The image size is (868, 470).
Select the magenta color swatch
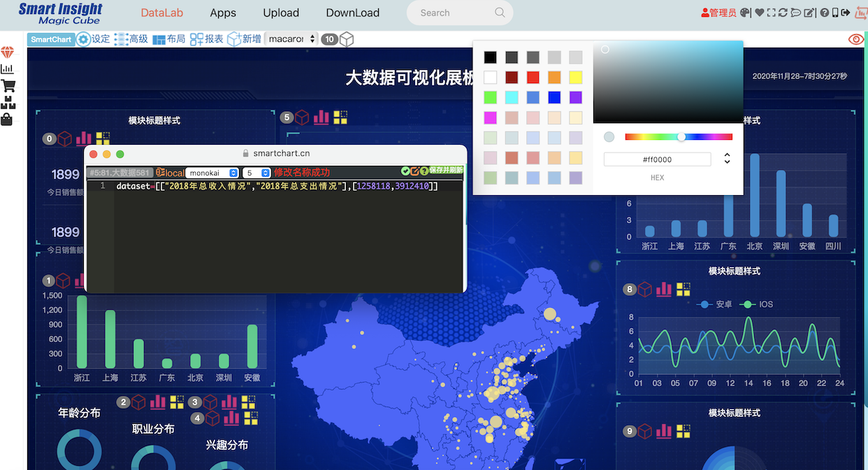coord(491,117)
